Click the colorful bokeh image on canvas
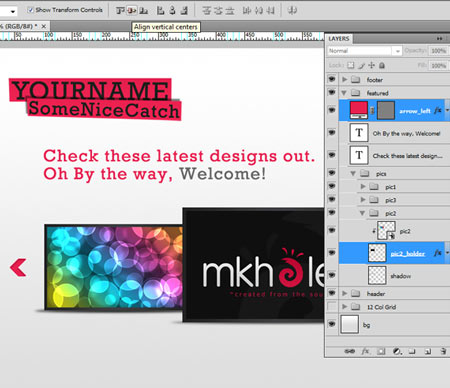Image resolution: width=450 pixels, height=388 pixels. click(x=114, y=267)
